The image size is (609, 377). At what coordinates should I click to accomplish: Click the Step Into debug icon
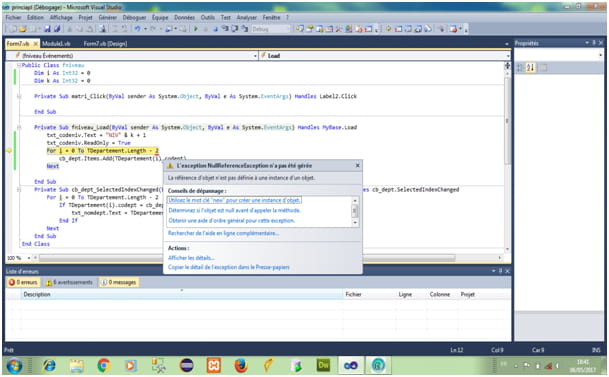224,29
